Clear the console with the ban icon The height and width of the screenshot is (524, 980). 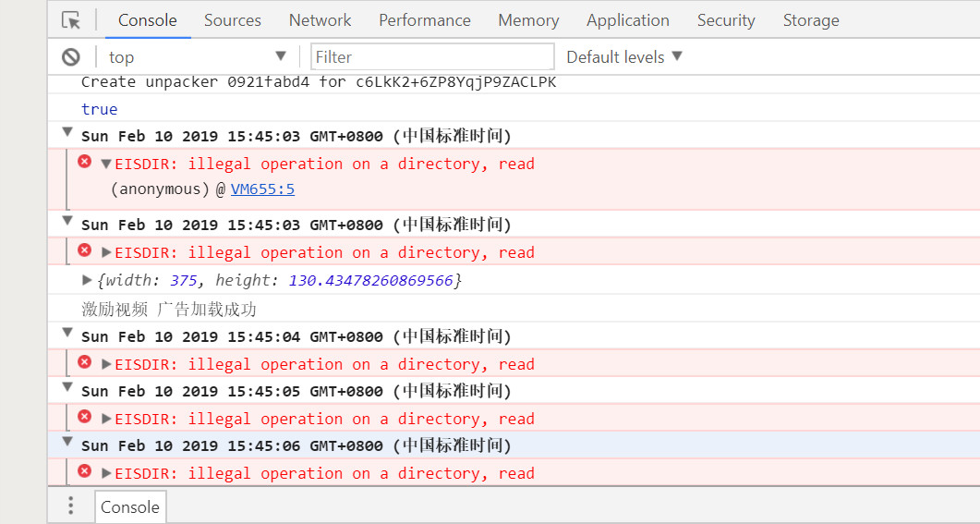click(x=71, y=57)
